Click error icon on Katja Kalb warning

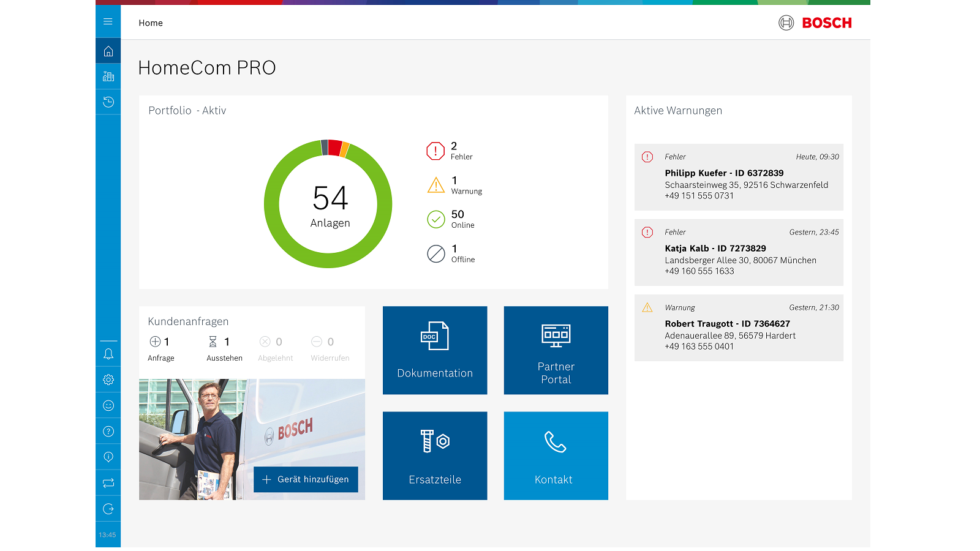647,232
